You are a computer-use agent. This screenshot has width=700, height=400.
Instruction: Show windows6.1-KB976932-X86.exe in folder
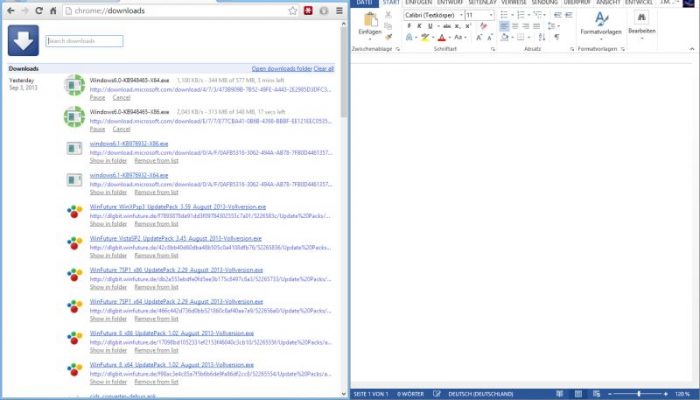point(108,161)
